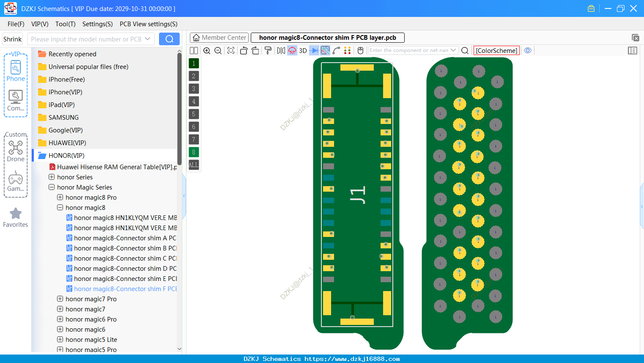The width and height of the screenshot is (644, 363).
Task: Select PCB layer 7
Action: click(194, 139)
